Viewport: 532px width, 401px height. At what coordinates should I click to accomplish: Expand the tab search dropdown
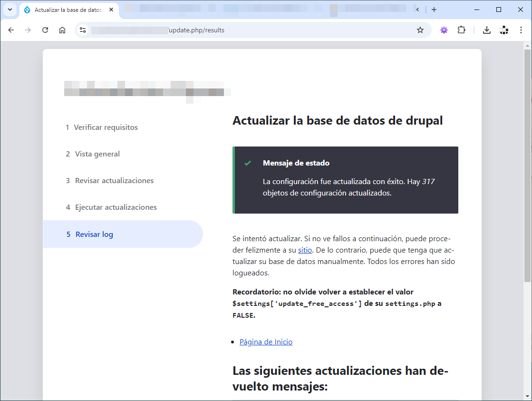coord(10,10)
